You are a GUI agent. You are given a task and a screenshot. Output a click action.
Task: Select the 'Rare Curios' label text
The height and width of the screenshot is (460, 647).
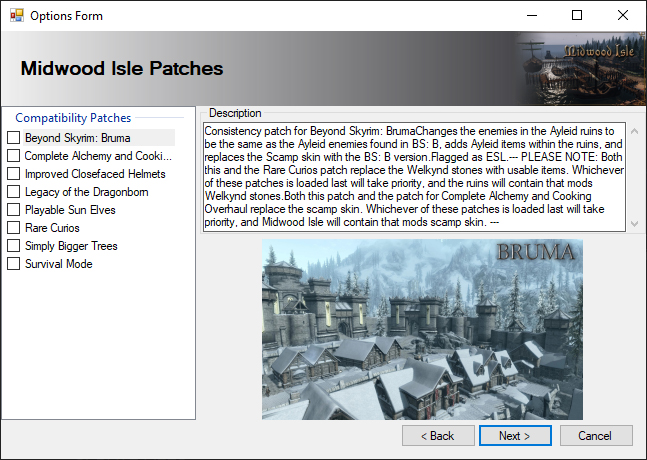52,228
